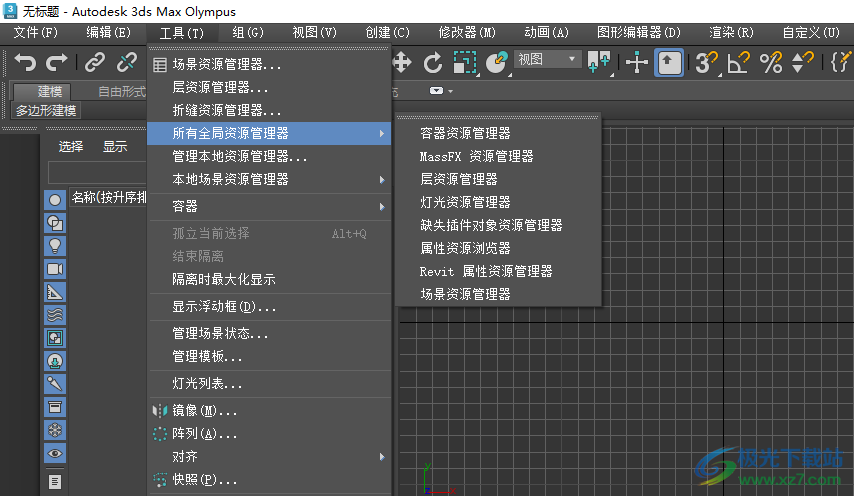Click the Redo arrow icon
Screen dimensions: 854x496
pos(57,63)
